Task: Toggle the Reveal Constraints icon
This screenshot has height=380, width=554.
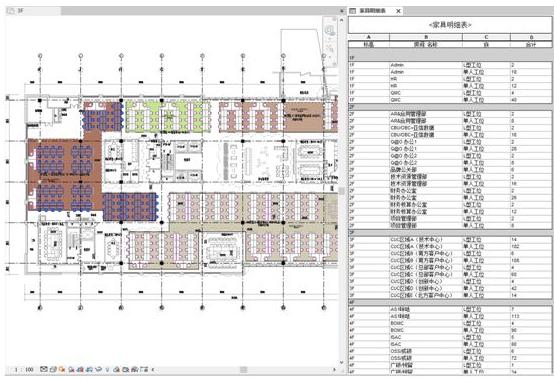Action: click(144, 369)
